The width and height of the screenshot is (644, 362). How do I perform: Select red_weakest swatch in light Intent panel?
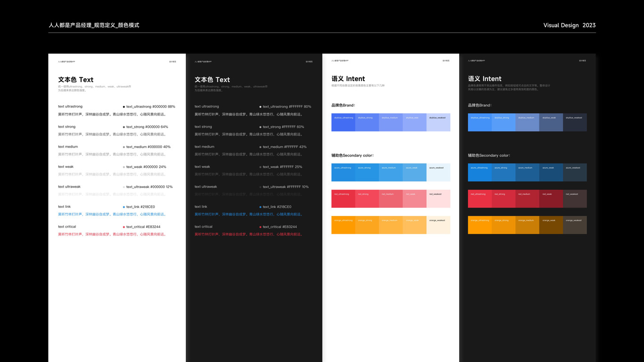coord(438,198)
